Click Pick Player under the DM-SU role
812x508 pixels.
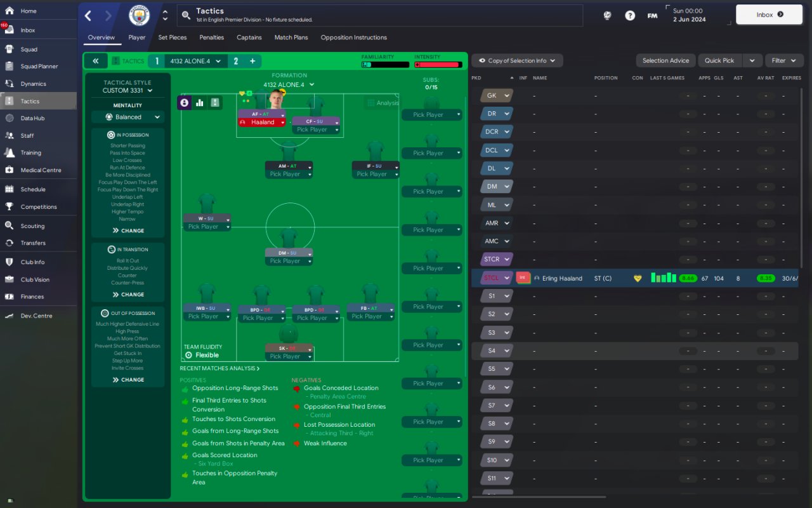(x=289, y=261)
